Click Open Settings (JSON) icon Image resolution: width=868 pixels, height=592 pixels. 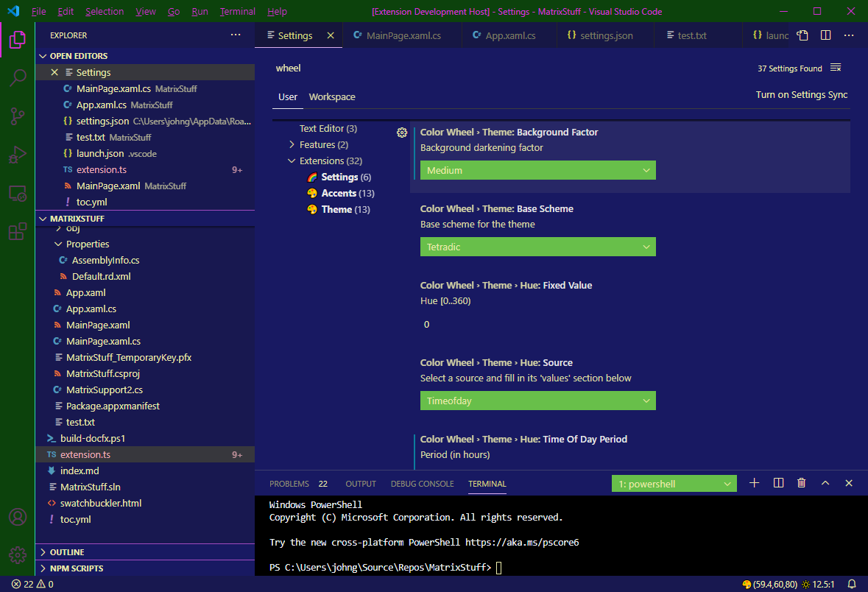pyautogui.click(x=802, y=35)
